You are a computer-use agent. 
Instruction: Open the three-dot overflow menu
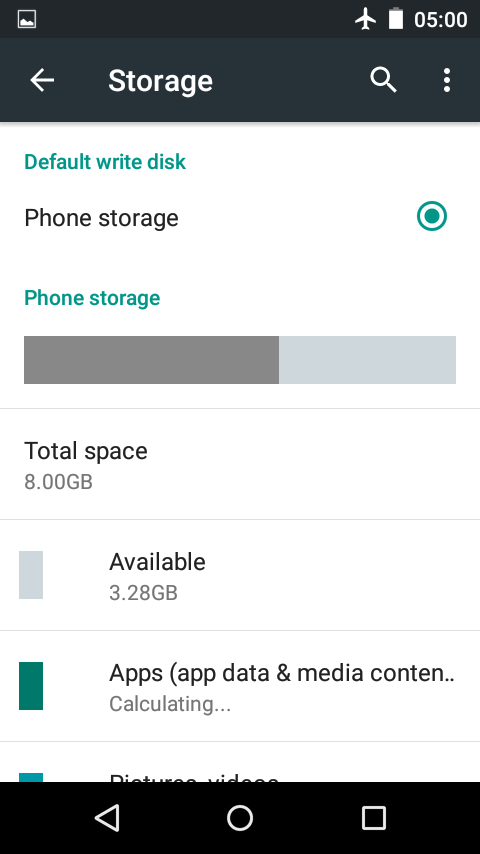(x=447, y=81)
